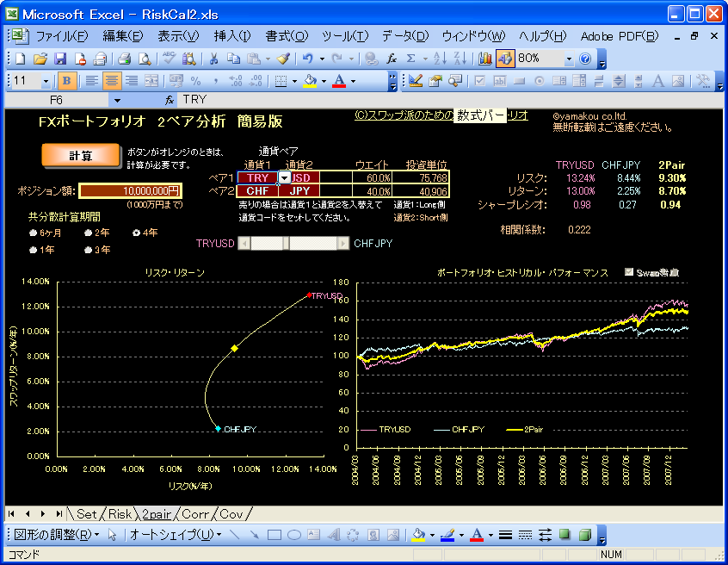This screenshot has width=728, height=565.
Task: Open the TRY currency cell dropdown arrow
Action: (x=284, y=177)
